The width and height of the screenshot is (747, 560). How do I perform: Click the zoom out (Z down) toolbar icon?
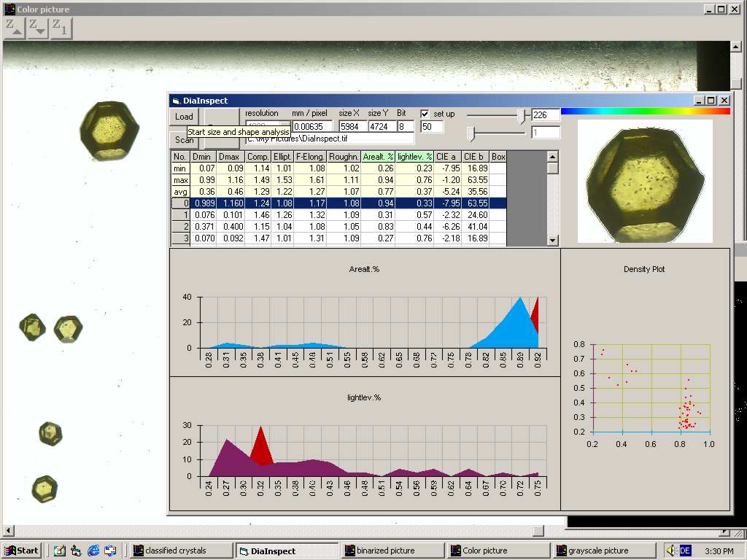(37, 28)
